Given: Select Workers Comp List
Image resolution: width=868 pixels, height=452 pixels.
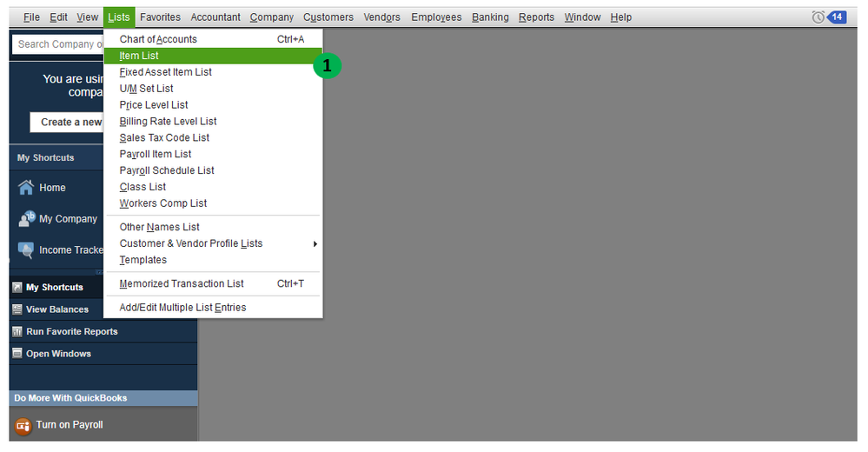Looking at the screenshot, I should point(213,203).
